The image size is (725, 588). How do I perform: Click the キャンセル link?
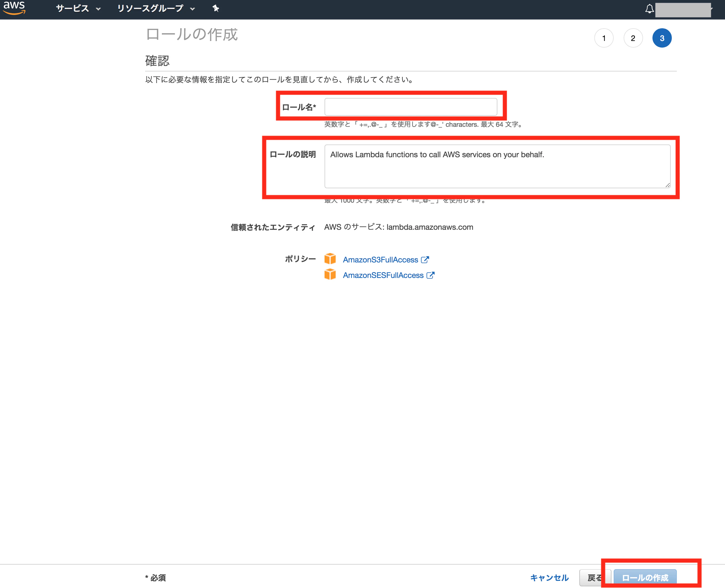pyautogui.click(x=549, y=578)
